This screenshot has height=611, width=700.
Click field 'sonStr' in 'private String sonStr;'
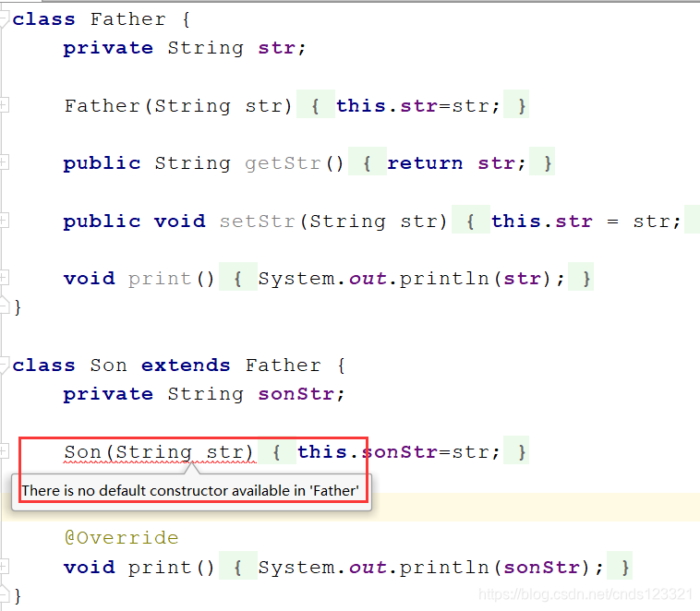[x=296, y=394]
